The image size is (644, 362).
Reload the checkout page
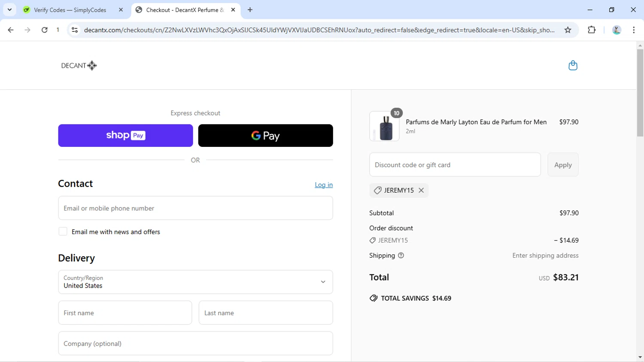click(x=45, y=30)
